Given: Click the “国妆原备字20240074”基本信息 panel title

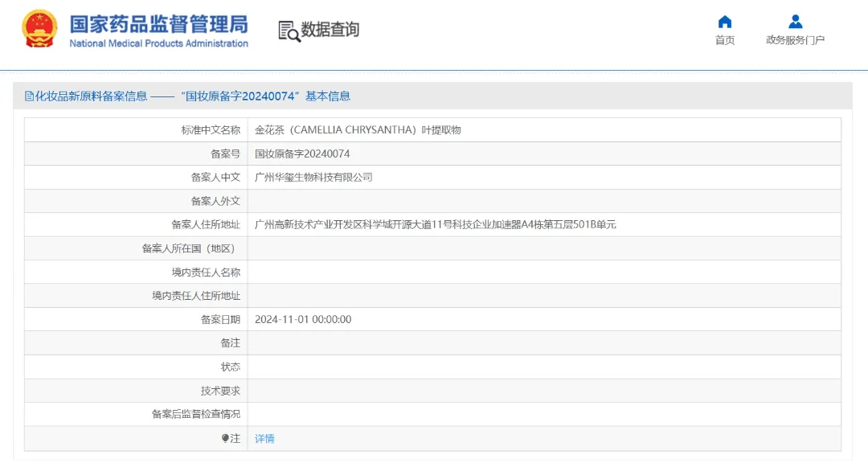Looking at the screenshot, I should pyautogui.click(x=266, y=96).
